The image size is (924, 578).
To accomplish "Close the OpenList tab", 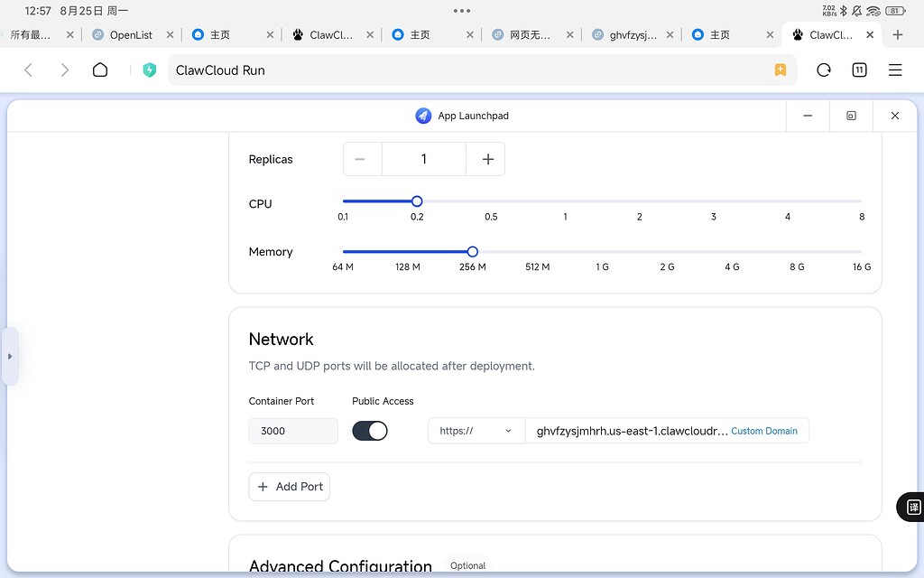I will click(170, 35).
